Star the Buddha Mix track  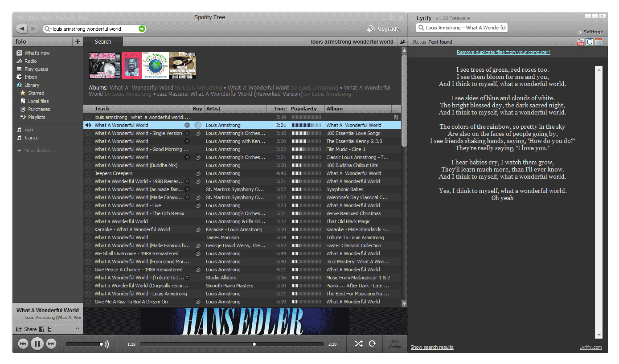[x=88, y=165]
